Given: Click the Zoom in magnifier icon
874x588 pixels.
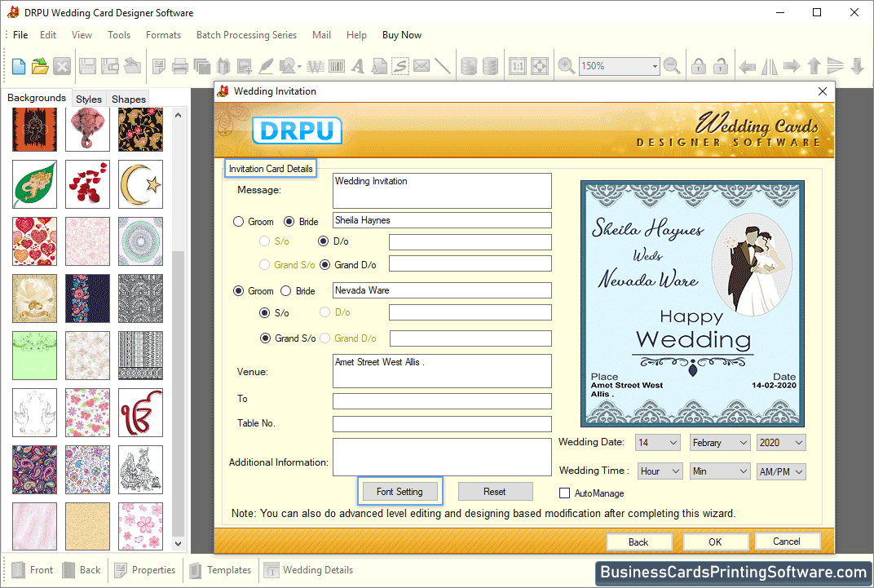Looking at the screenshot, I should [567, 66].
